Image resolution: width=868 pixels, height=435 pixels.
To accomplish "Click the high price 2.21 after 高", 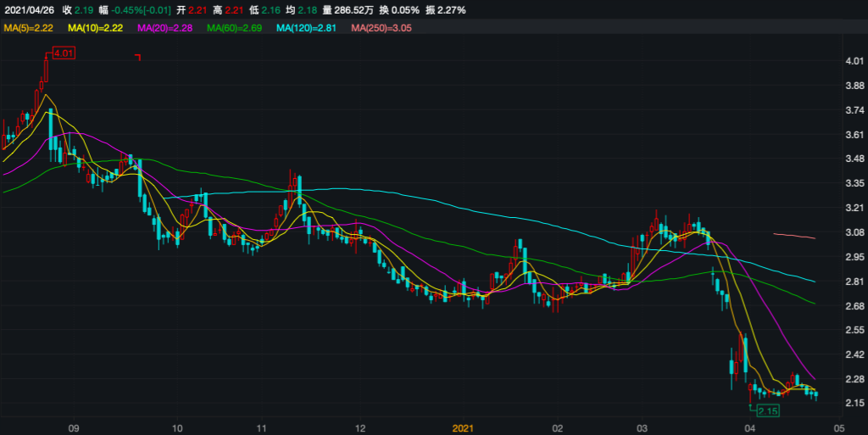I will [234, 10].
